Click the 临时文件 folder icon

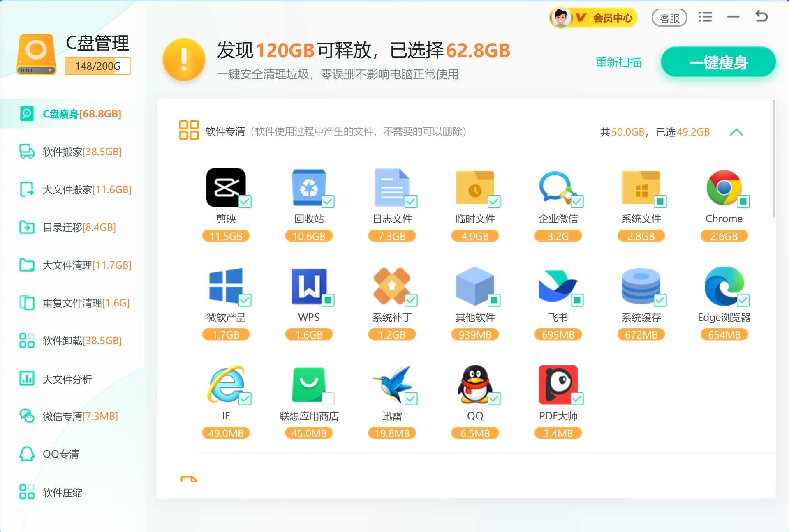pos(475,187)
